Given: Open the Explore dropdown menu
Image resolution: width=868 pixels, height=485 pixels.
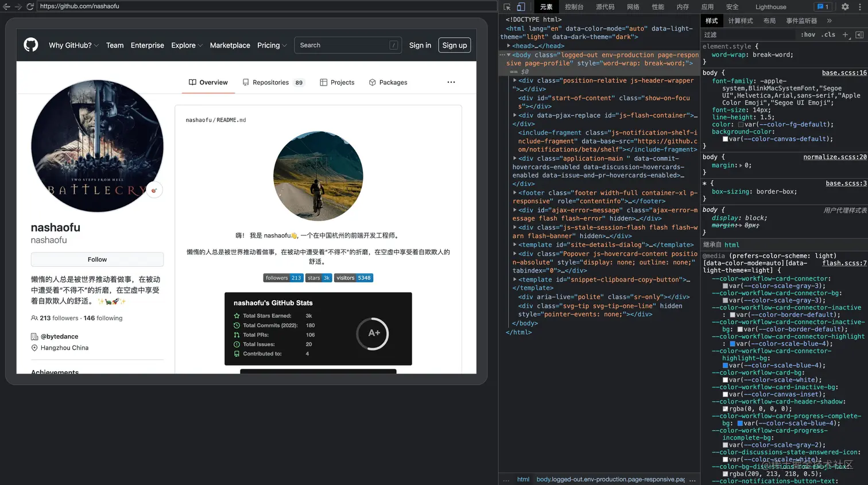Looking at the screenshot, I should tap(187, 45).
